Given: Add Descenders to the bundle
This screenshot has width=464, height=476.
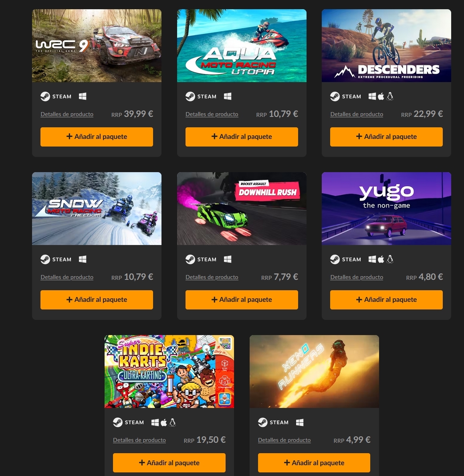Looking at the screenshot, I should pyautogui.click(x=386, y=137).
